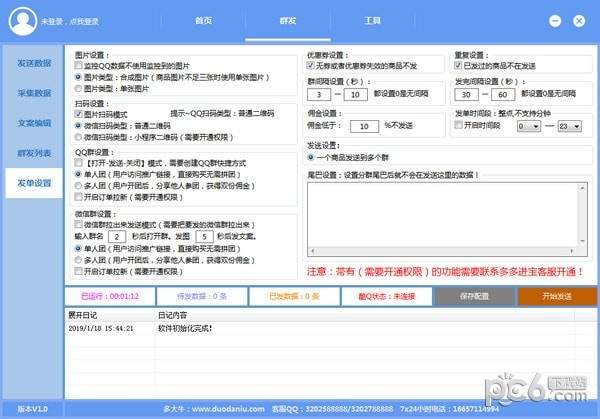Click the 保存配置 button
Image resolution: width=600 pixels, height=419 pixels.
tap(473, 296)
